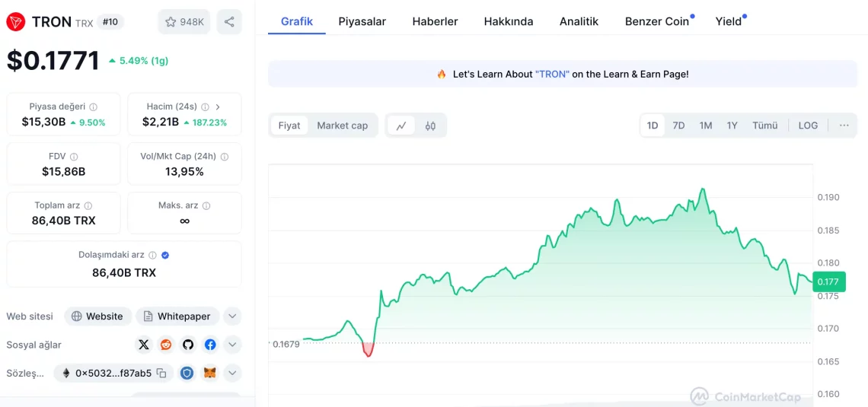Click the TRON logo icon
Viewport: 868px width, 407px height.
pyautogui.click(x=16, y=22)
